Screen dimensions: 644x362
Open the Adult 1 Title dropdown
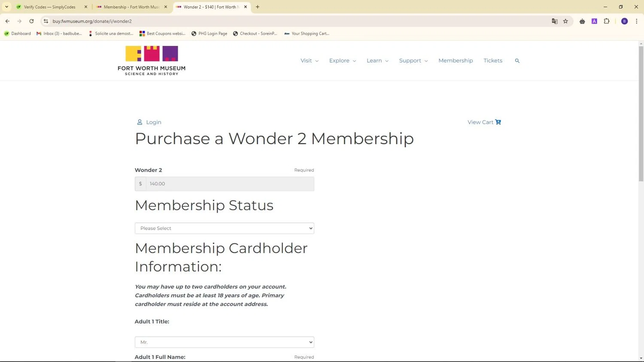[x=225, y=342]
